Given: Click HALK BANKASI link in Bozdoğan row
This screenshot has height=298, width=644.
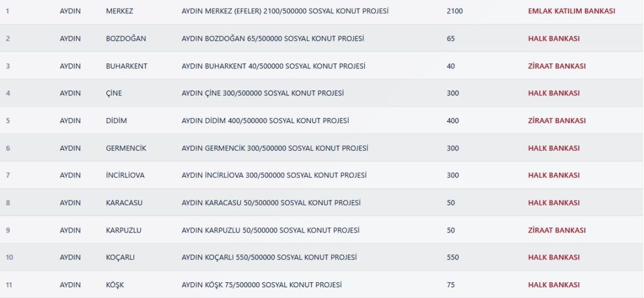Looking at the screenshot, I should (x=553, y=38).
